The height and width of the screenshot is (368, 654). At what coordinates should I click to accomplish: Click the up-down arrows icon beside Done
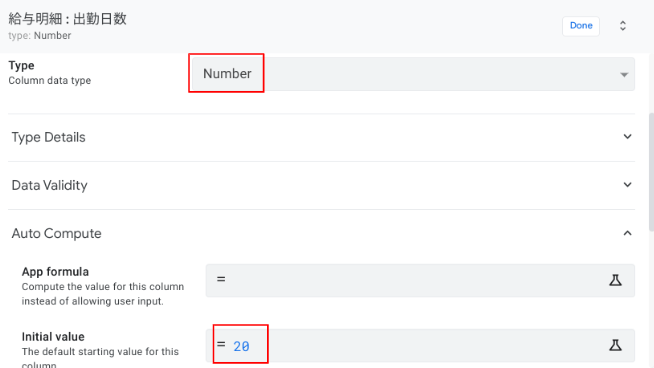pos(623,25)
